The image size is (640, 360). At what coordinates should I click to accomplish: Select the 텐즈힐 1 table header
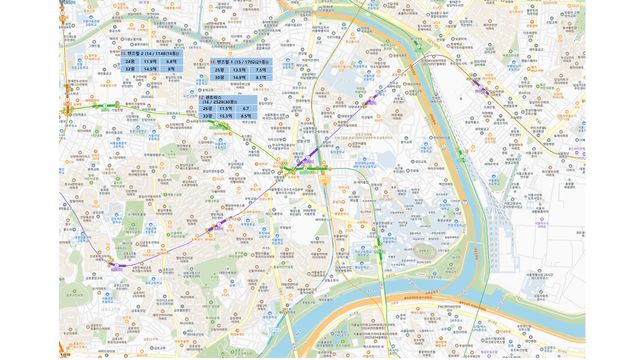241,62
